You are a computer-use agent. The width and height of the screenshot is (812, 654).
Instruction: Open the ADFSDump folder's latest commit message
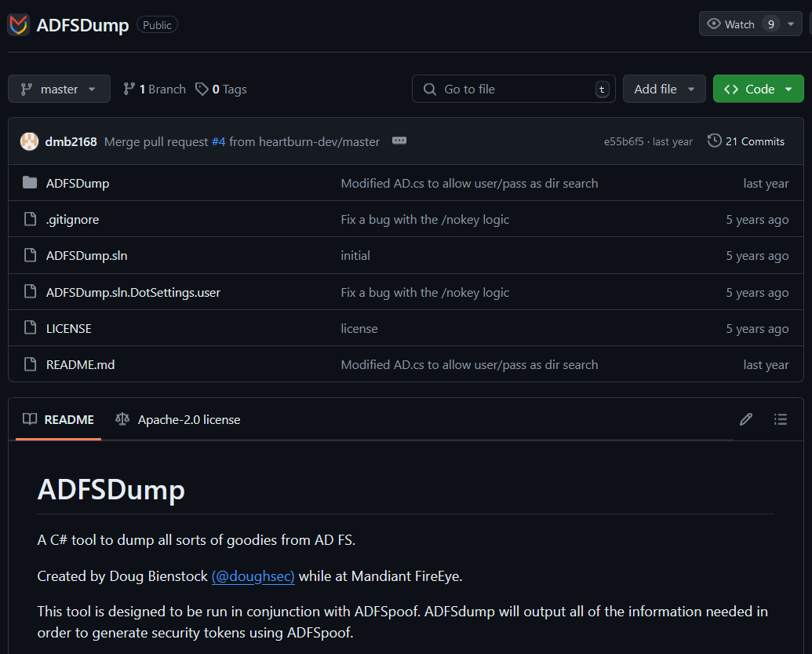click(469, 184)
